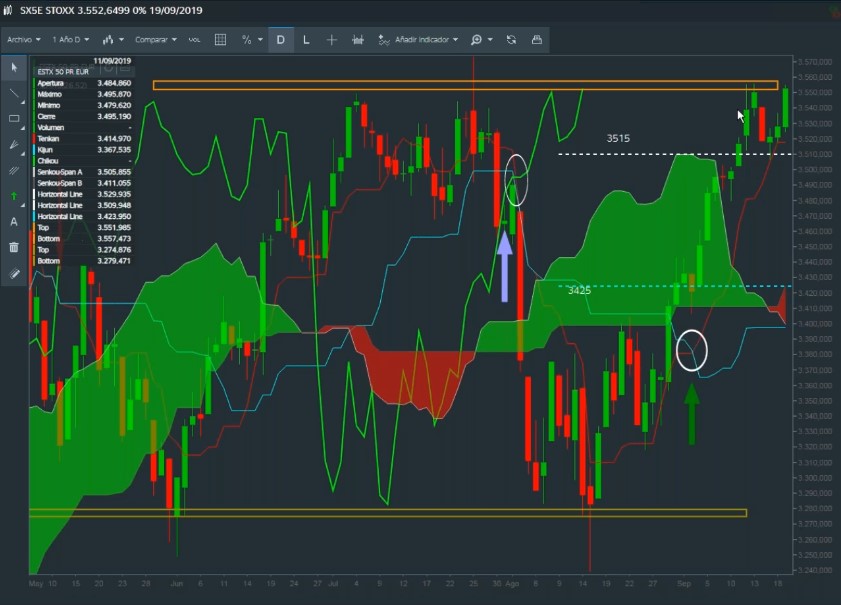Toggle the VOL volume display
Image resolution: width=841 pixels, height=605 pixels.
194,40
